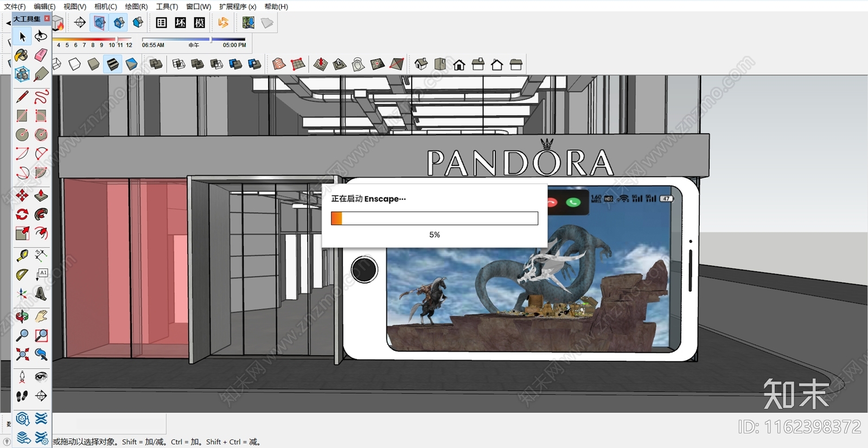The image size is (868, 448).
Task: Activate the Push/Pull tool
Action: pos(41,195)
